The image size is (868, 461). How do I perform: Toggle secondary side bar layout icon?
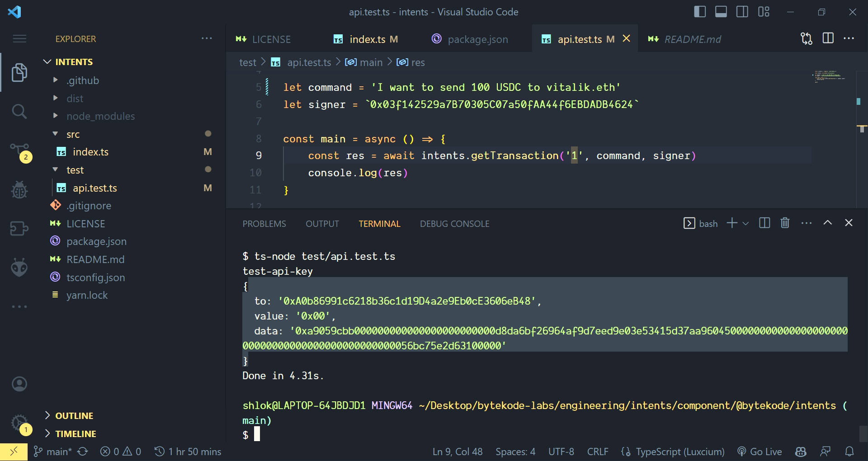click(x=742, y=12)
